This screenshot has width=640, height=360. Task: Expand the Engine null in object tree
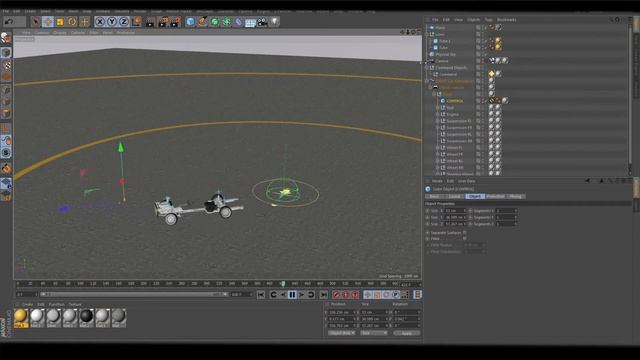pos(438,115)
